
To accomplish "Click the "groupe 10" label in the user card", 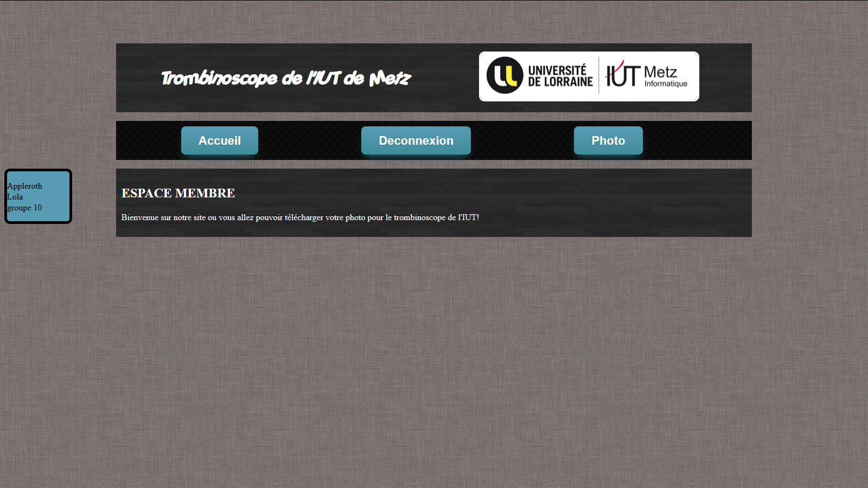I will tap(24, 208).
